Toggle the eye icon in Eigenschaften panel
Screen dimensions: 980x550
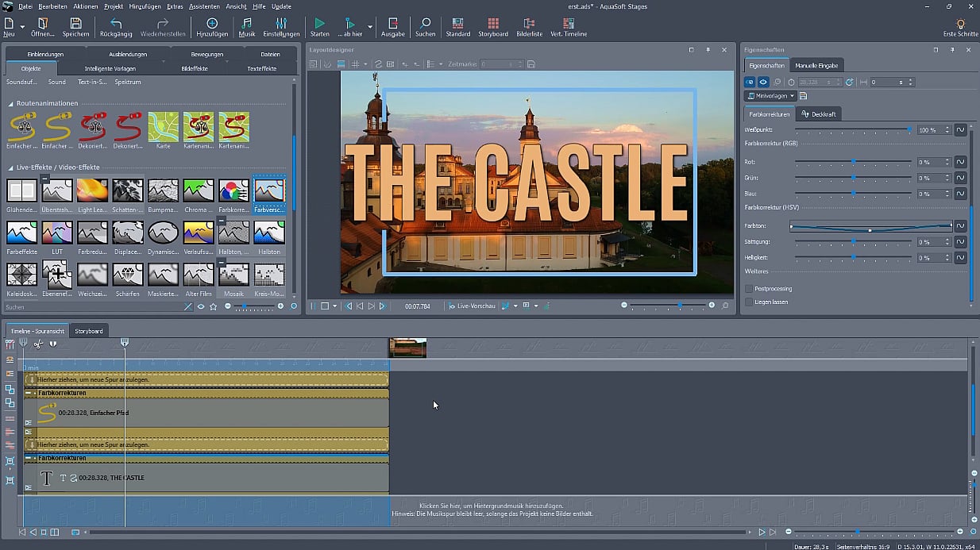(763, 82)
